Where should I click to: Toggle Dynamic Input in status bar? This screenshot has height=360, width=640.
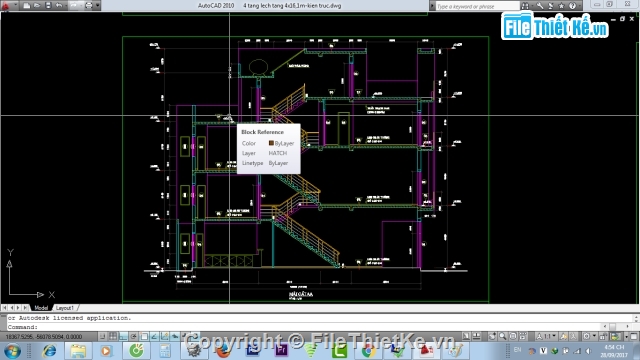(x=175, y=337)
